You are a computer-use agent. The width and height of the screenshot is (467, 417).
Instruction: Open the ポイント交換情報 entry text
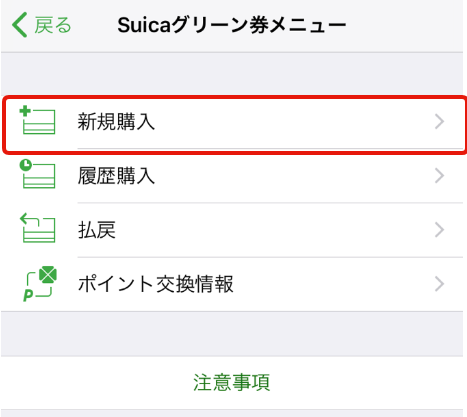point(156,284)
